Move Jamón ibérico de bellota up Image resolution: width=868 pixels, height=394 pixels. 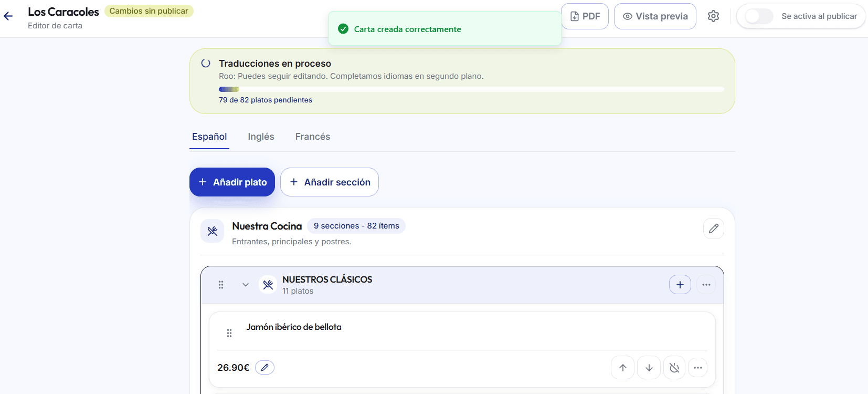point(623,368)
